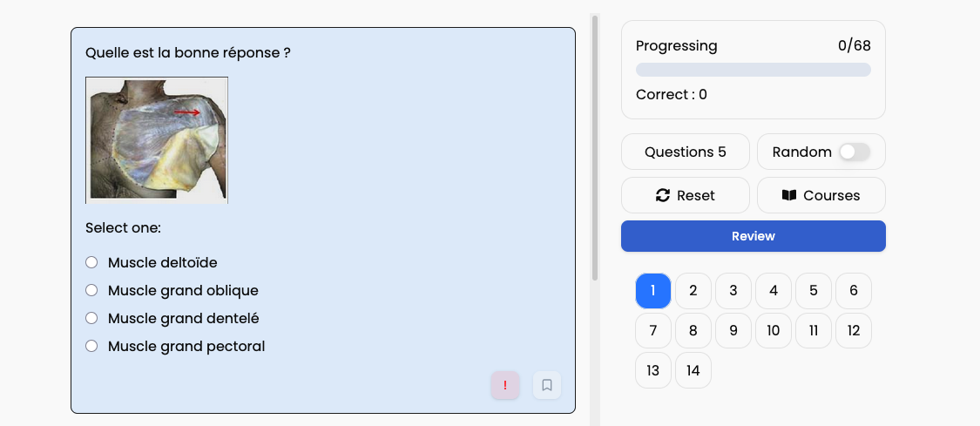Report question with red exclamation icon
The height and width of the screenshot is (426, 980).
(x=505, y=385)
